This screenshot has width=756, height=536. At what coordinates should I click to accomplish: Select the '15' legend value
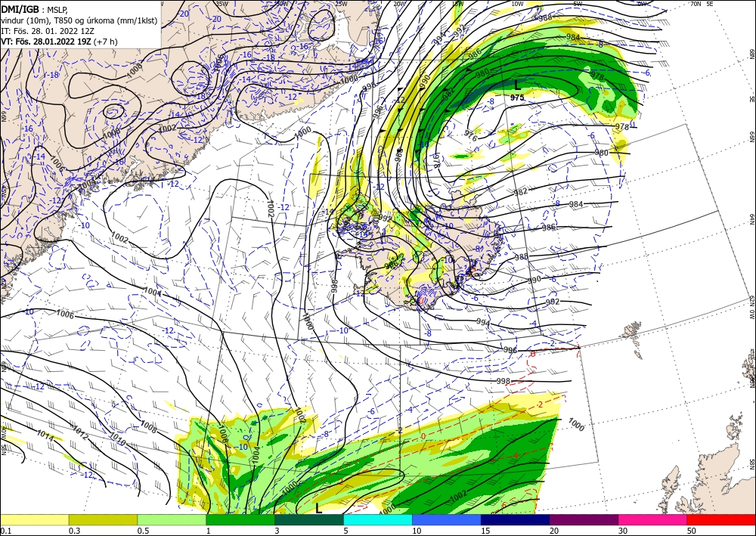[485, 531]
